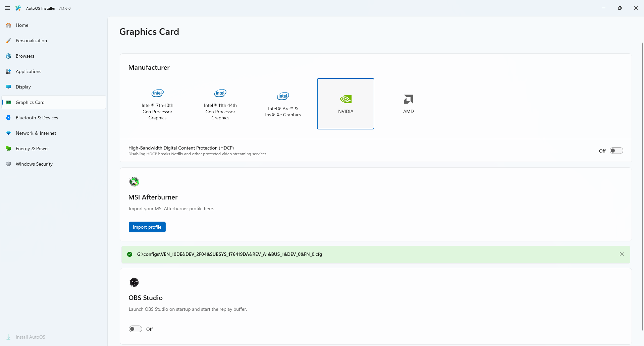The height and width of the screenshot is (346, 644).
Task: Select Intel 7th-10th Gen Processor Graphics
Action: coord(157,104)
